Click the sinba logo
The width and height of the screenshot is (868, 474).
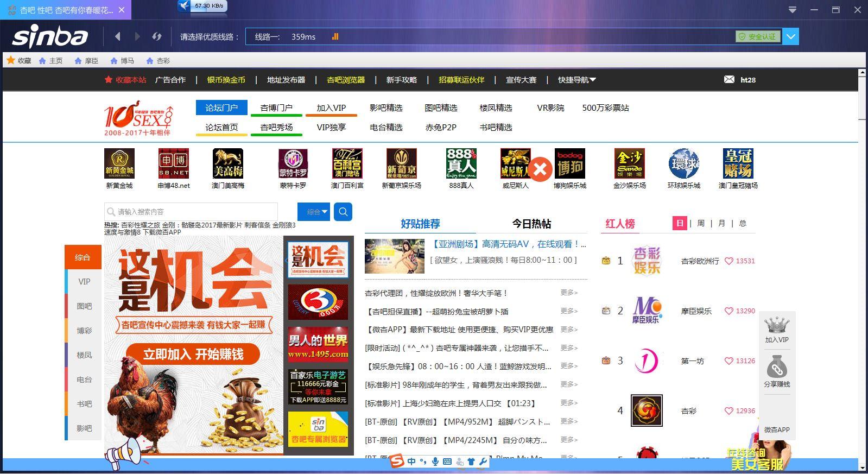[x=50, y=36]
